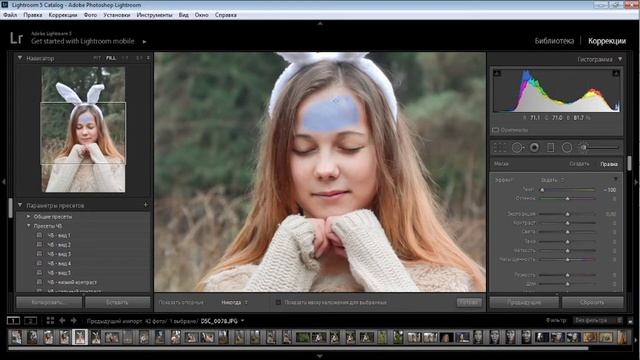Open the Правка menu

(33, 15)
